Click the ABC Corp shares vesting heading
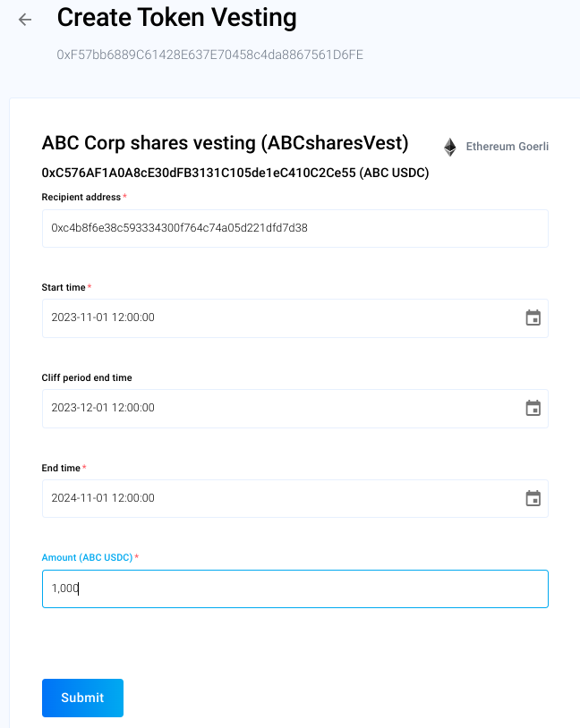This screenshot has width=580, height=728. point(225,143)
